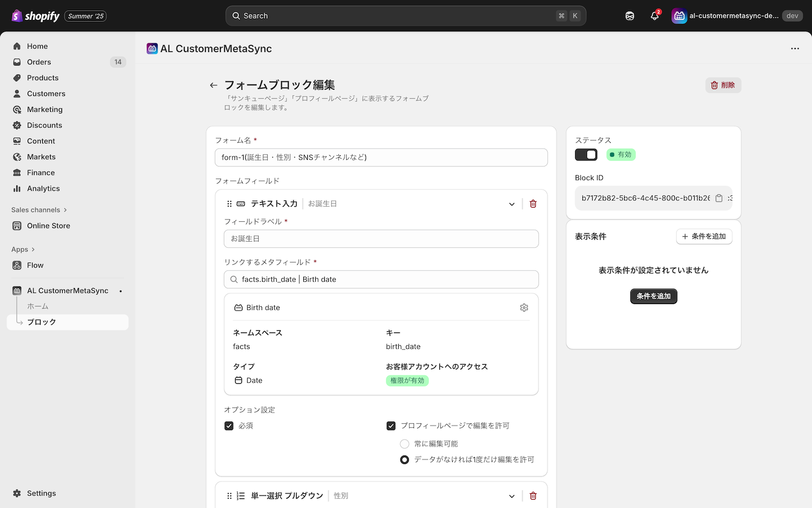Go to ホーム under AL CustomerMetaSync

pos(38,306)
